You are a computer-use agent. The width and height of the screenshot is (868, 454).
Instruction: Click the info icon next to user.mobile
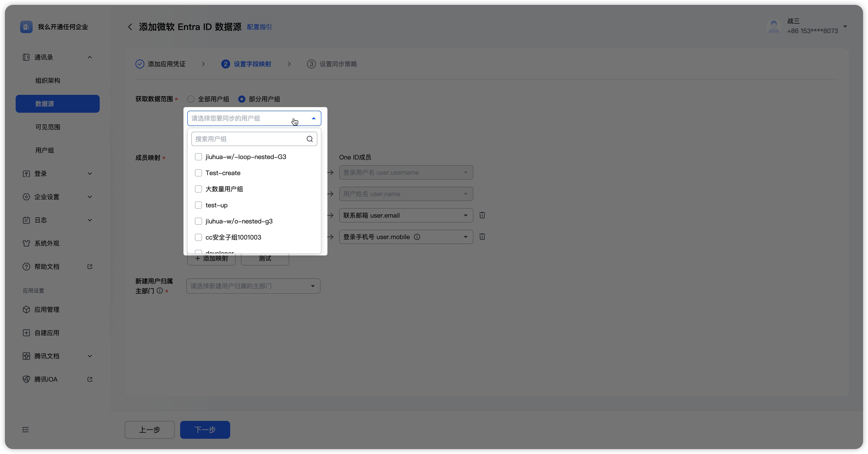417,237
